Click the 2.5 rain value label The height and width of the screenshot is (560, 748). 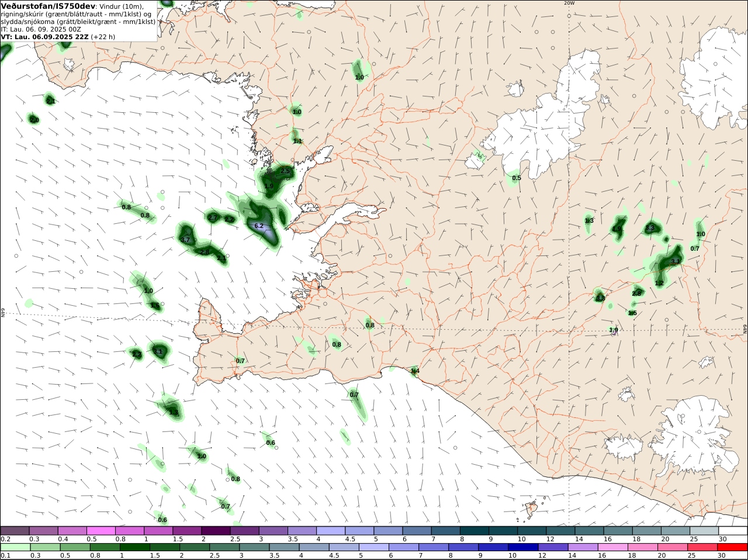[285, 171]
